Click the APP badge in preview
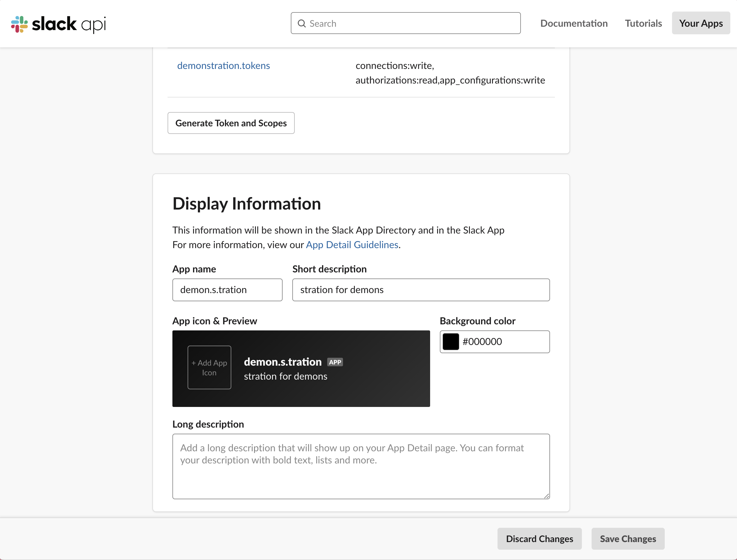Screen dimensions: 737x560 pos(335,362)
